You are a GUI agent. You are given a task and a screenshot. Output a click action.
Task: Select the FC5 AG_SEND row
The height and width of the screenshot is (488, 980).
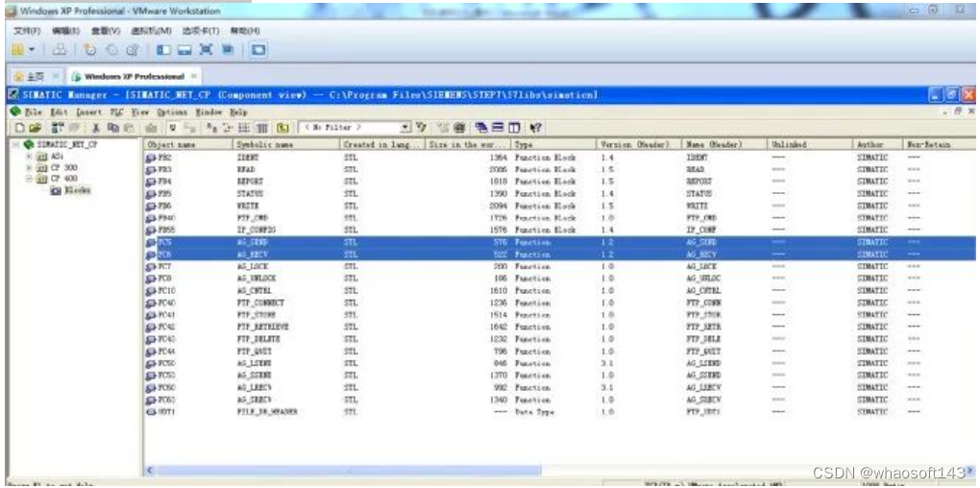click(559, 242)
